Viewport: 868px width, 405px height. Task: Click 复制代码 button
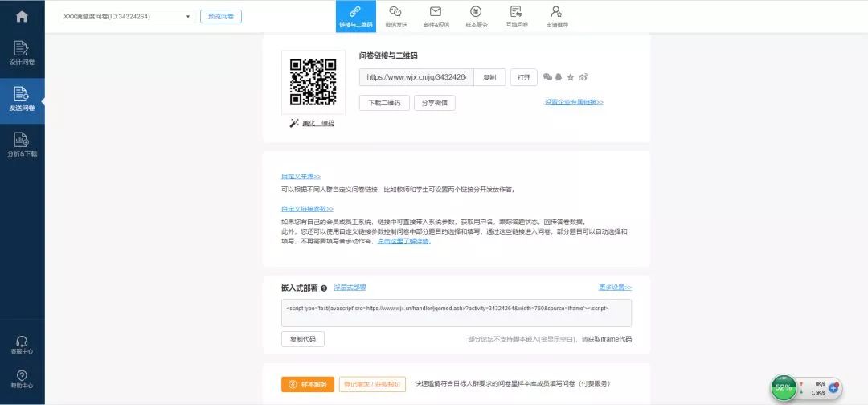pos(303,339)
